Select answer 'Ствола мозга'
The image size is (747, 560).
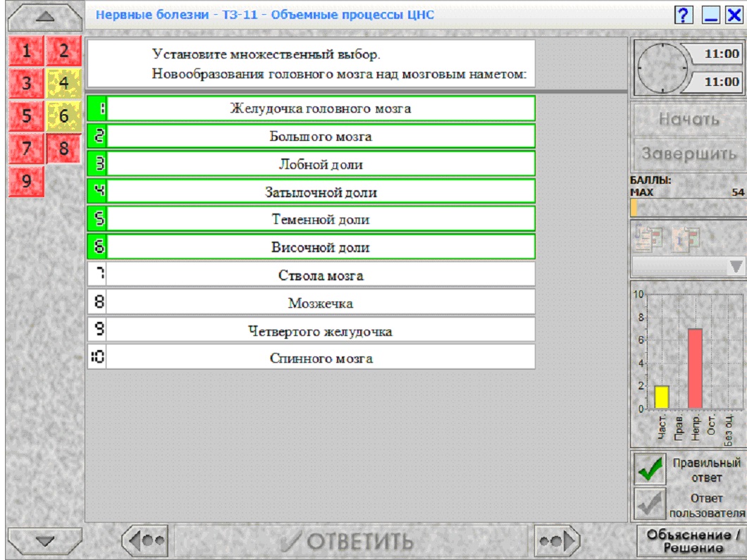311,275
